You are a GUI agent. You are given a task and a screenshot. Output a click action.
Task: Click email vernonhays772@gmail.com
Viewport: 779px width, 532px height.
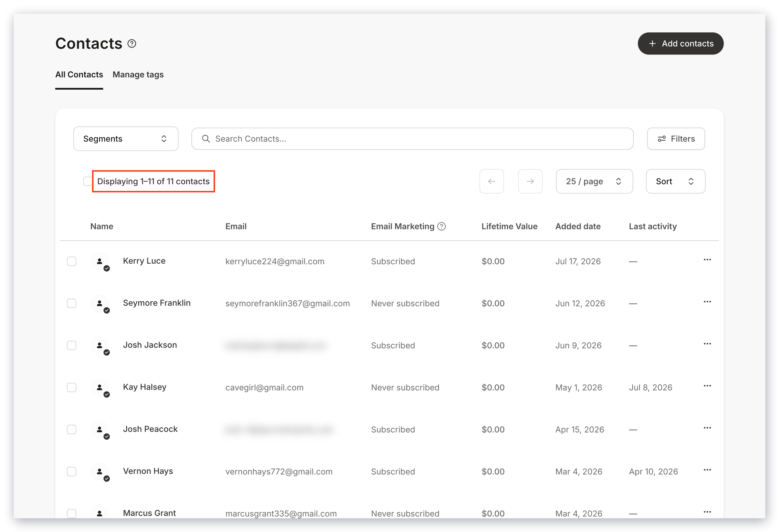[x=279, y=472]
